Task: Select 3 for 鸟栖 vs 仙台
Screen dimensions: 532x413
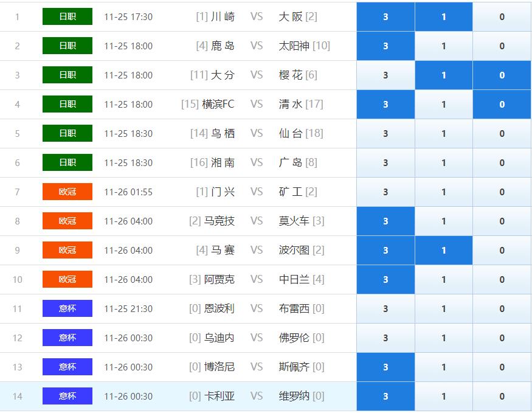Action: (385, 134)
